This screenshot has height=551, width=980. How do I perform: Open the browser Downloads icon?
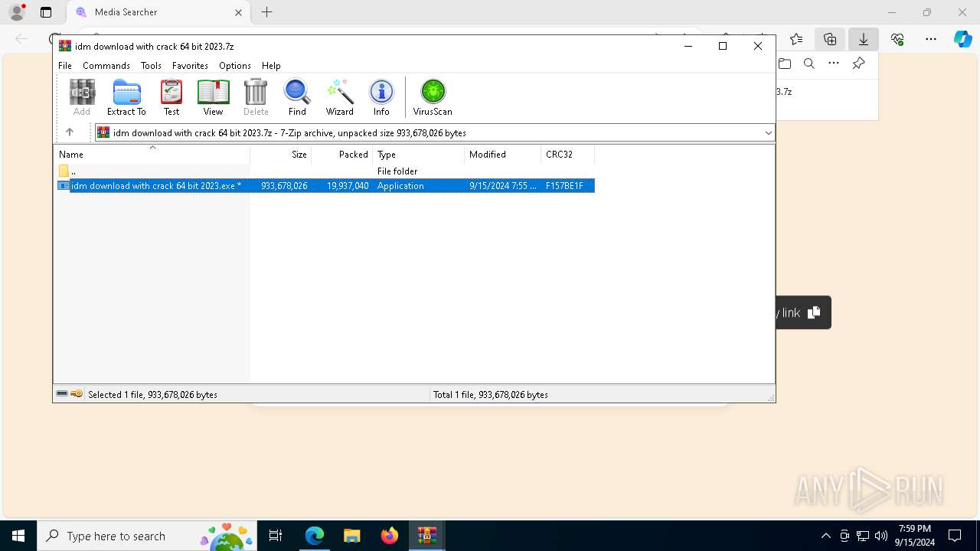pyautogui.click(x=864, y=39)
